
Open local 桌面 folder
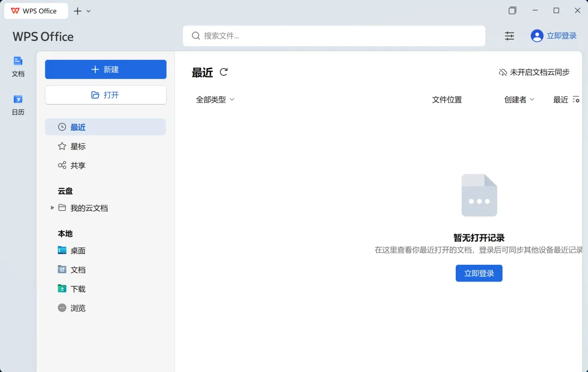coord(72,251)
